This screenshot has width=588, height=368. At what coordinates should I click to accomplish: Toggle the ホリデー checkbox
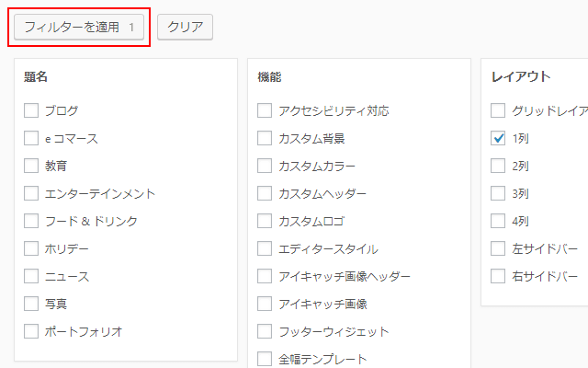point(31,248)
